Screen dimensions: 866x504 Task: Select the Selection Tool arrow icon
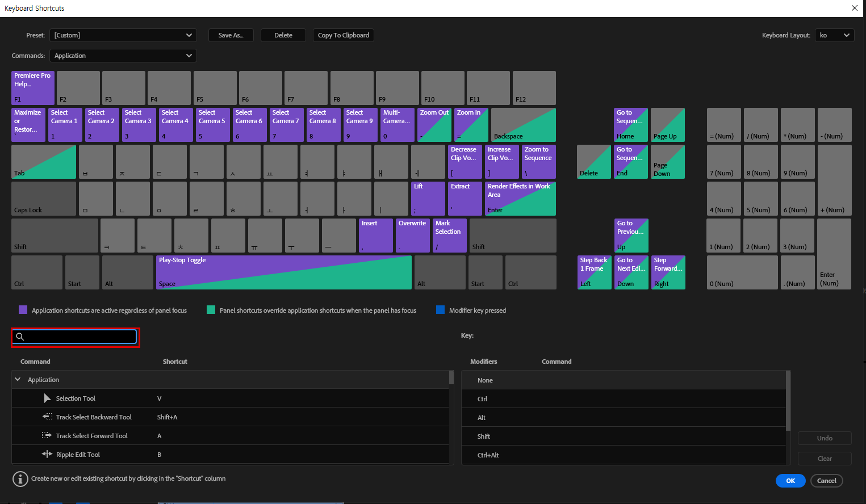point(48,398)
